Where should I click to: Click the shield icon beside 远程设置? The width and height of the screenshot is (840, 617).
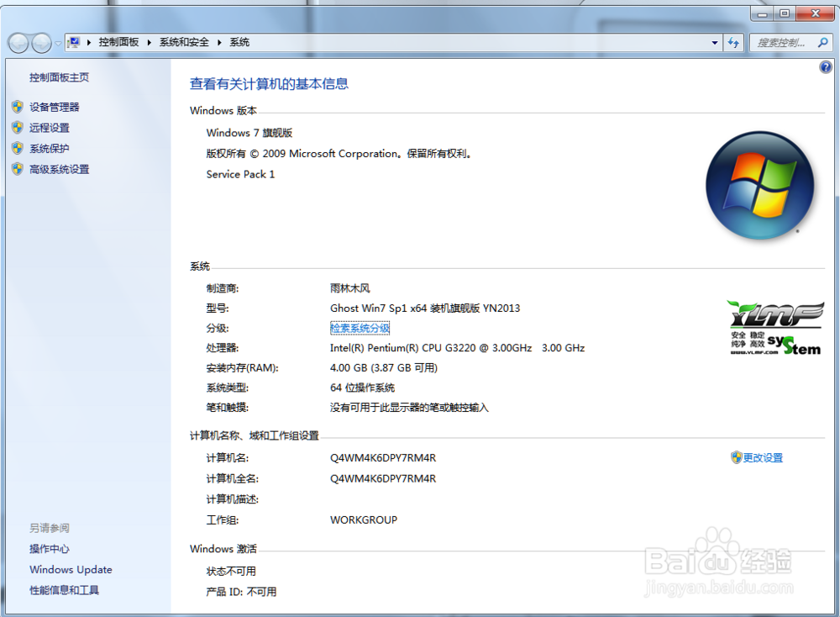coord(18,127)
